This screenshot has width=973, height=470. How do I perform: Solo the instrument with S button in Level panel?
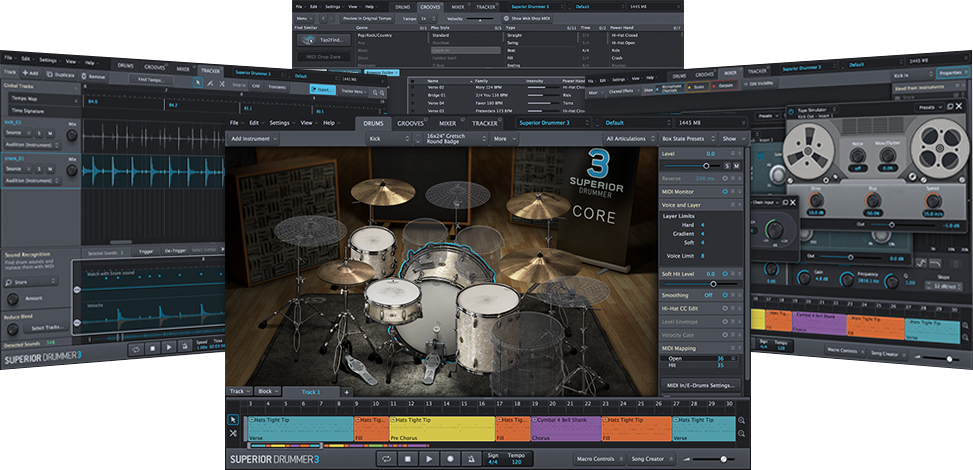coord(727,166)
